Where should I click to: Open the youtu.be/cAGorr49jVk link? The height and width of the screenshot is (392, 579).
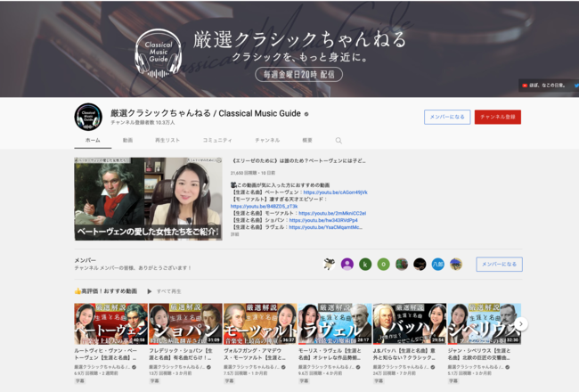click(x=335, y=192)
